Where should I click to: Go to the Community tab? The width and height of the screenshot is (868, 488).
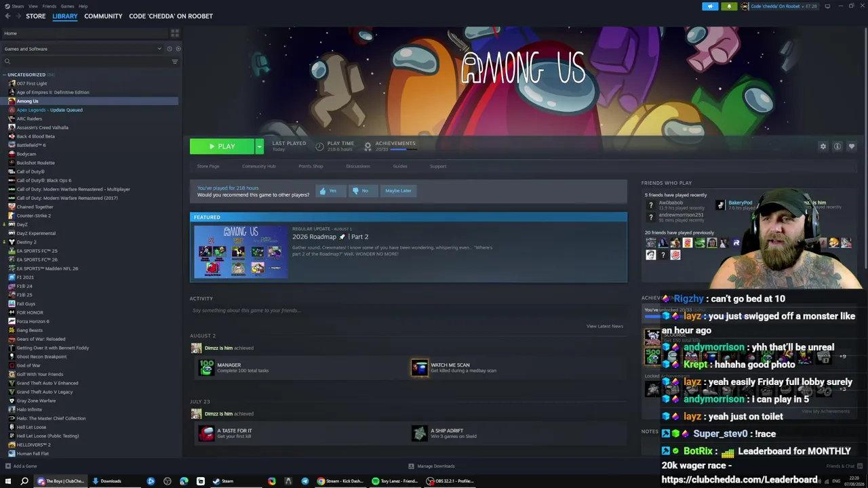click(x=103, y=16)
